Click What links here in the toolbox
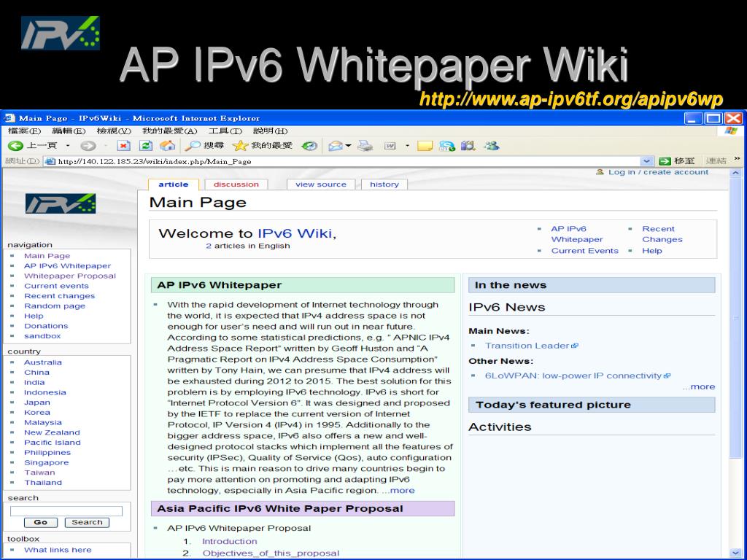 point(58,550)
